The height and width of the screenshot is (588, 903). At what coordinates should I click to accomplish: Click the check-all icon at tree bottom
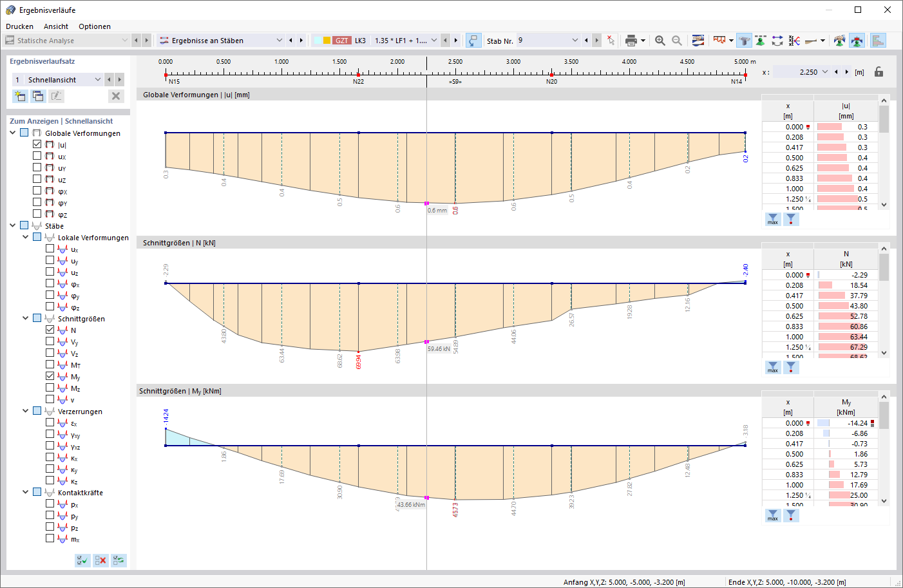tap(82, 560)
